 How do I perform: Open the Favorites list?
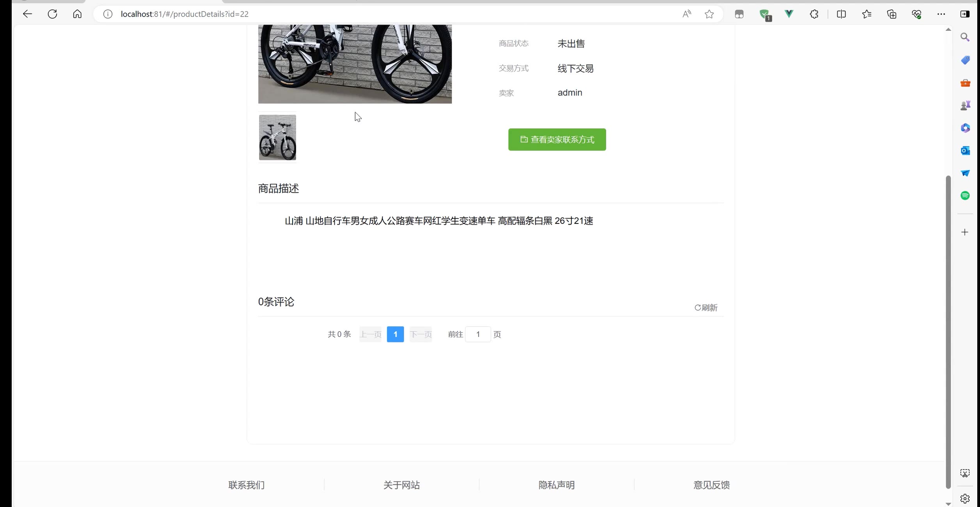pos(866,14)
